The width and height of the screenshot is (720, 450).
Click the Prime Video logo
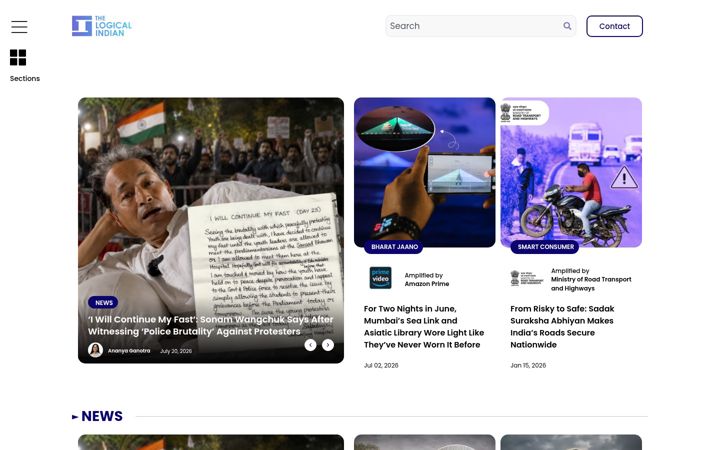381,278
